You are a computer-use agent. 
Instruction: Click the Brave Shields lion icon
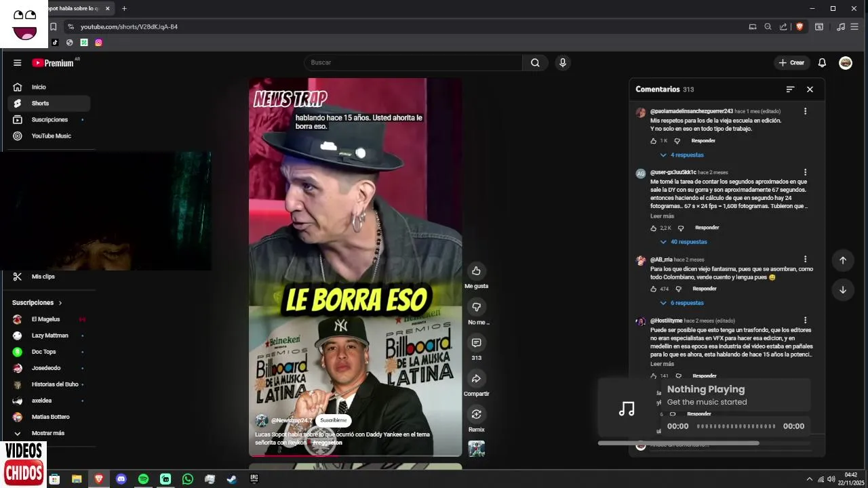[x=800, y=26]
